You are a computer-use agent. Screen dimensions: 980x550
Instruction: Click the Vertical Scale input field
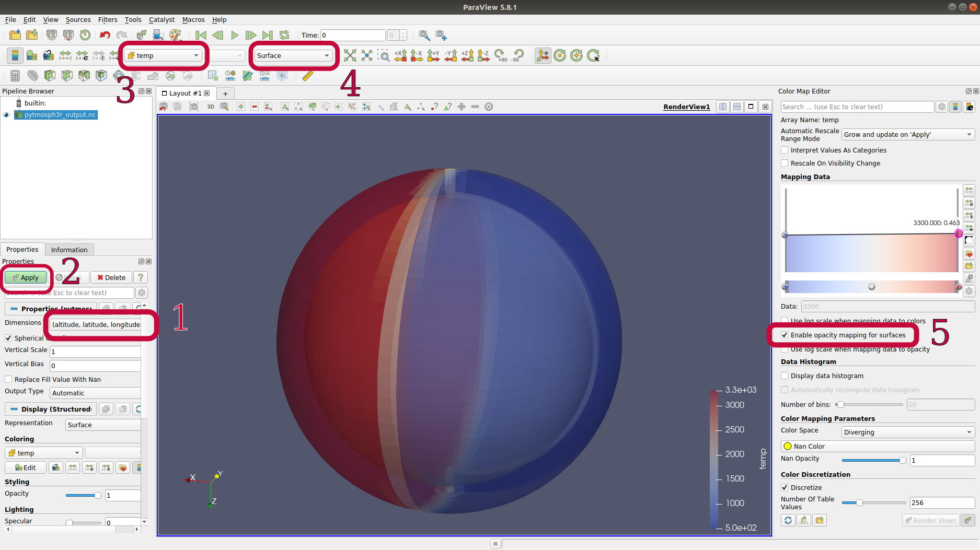(x=95, y=352)
